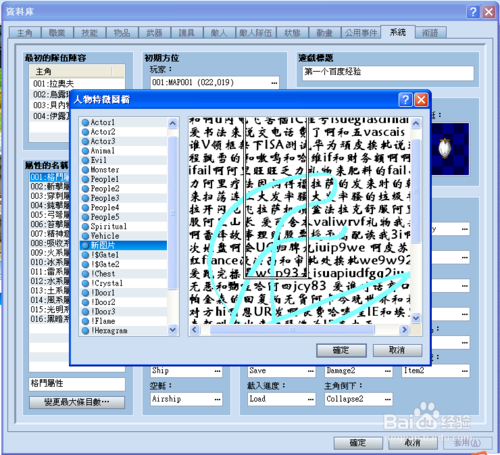Select Actor1 in the graphic list
500x455 pixels.
[123, 122]
